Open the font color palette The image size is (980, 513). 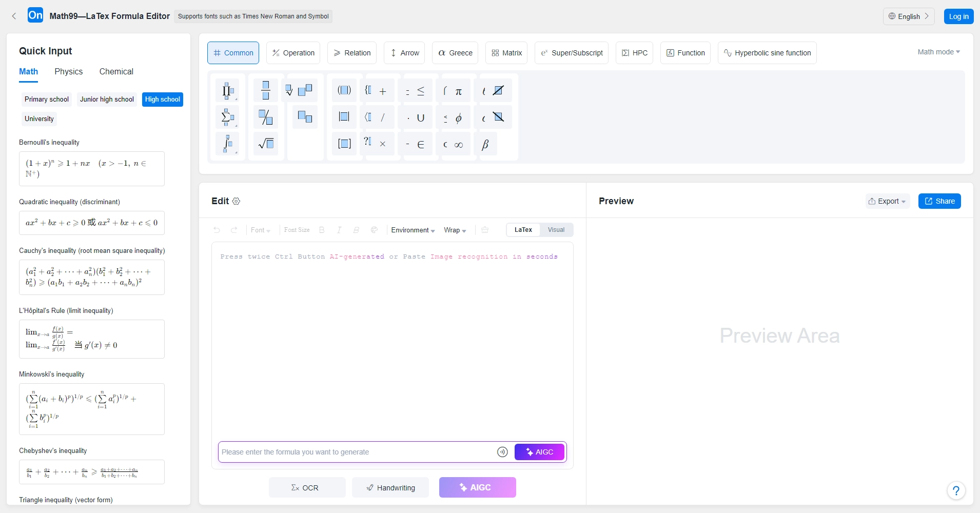click(374, 230)
